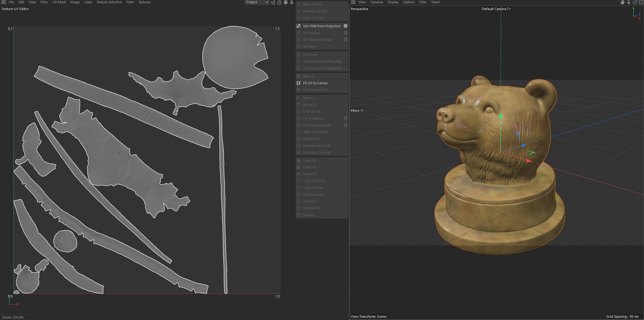The image size is (644, 320).
Task: Open the viewport Display menu
Action: pos(393,2)
